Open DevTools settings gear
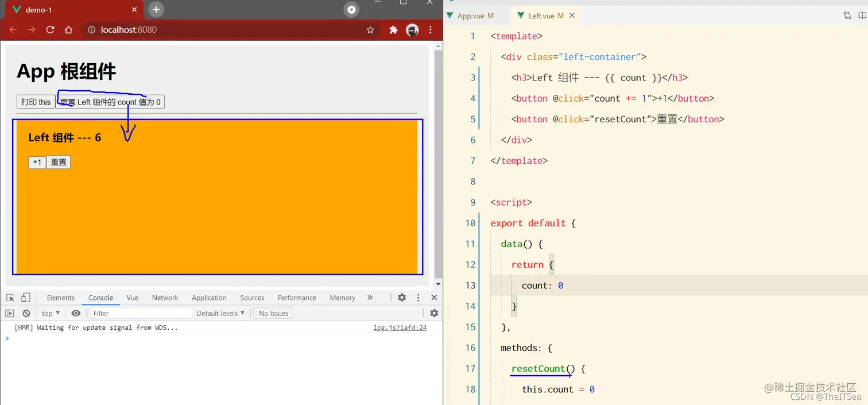 coord(402,298)
